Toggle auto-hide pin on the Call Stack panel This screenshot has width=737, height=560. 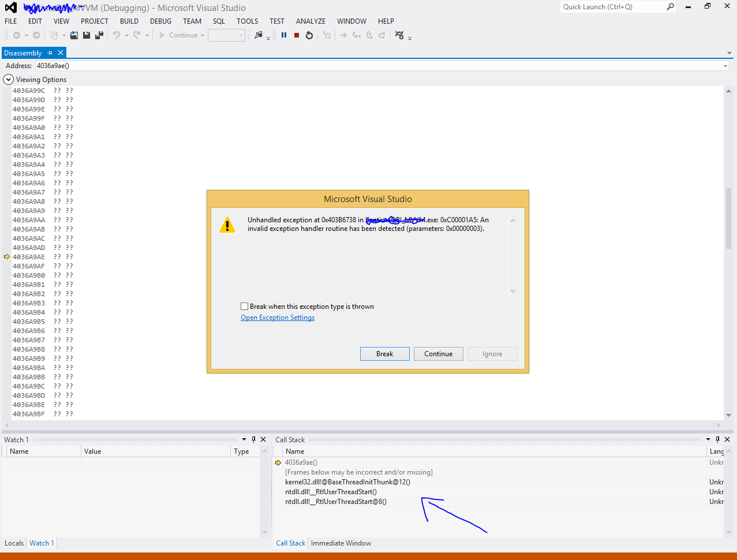point(717,439)
